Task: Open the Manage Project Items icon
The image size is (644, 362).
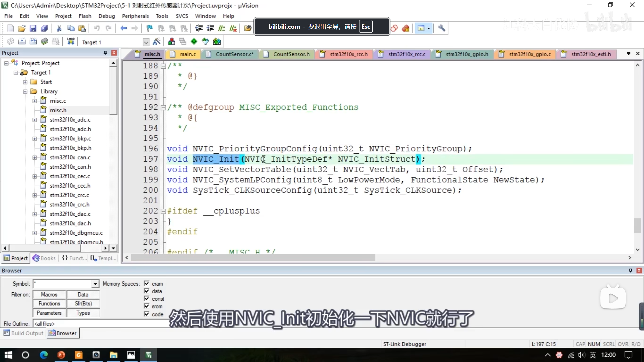Action: point(172,41)
